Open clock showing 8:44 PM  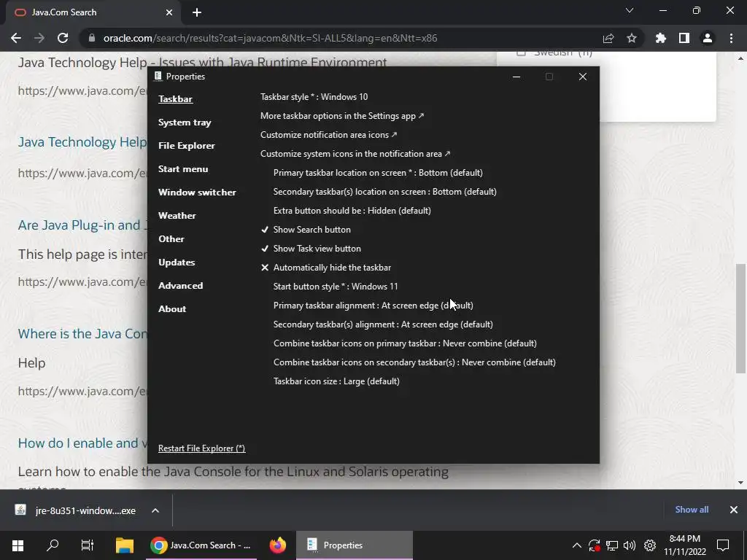684,545
